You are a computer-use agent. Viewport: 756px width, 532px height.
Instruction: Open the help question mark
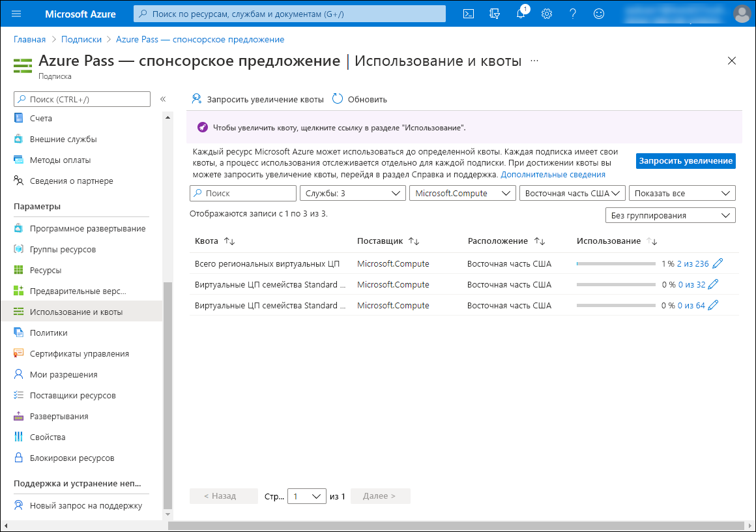pos(572,14)
